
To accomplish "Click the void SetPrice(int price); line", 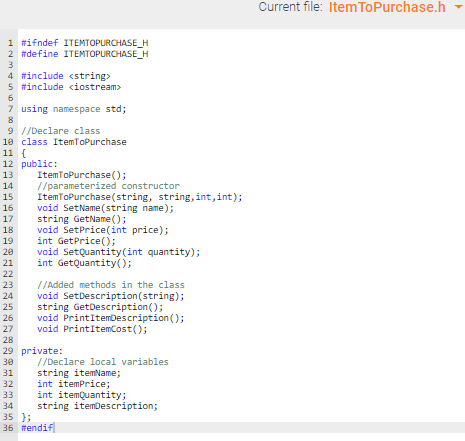I will 103,230.
